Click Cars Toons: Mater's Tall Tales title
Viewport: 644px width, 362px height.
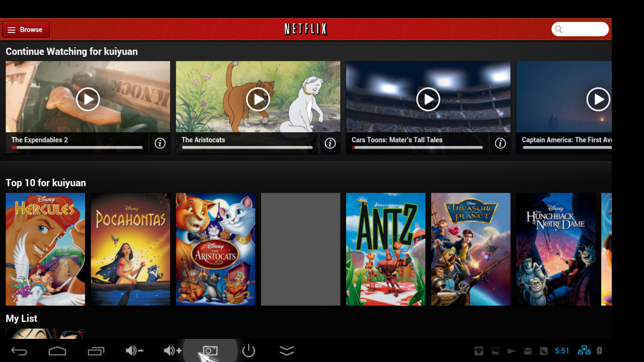(397, 140)
